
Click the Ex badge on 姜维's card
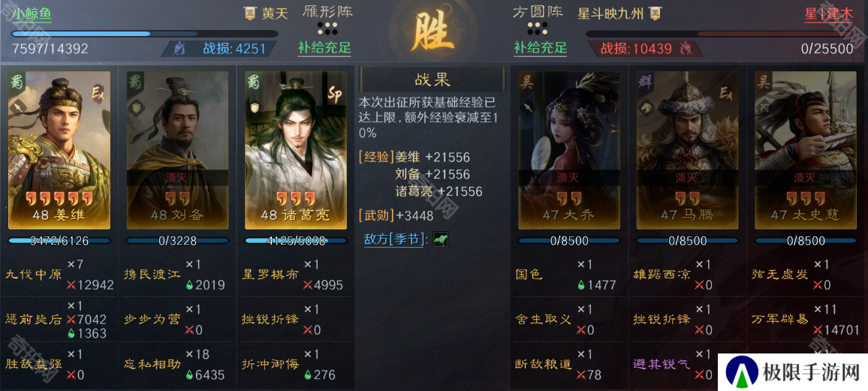coord(98,91)
